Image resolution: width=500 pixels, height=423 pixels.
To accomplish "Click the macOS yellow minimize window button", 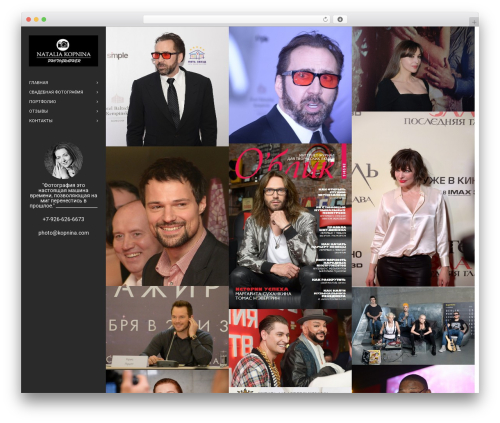I will point(36,19).
